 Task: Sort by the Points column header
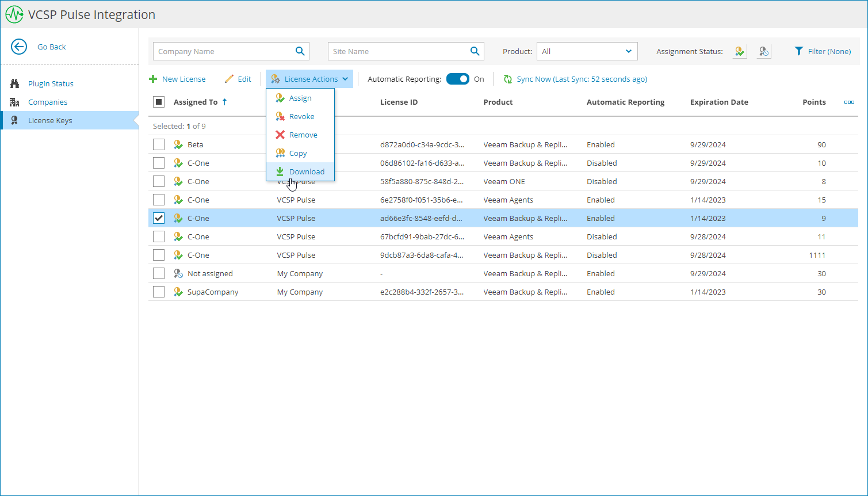814,102
